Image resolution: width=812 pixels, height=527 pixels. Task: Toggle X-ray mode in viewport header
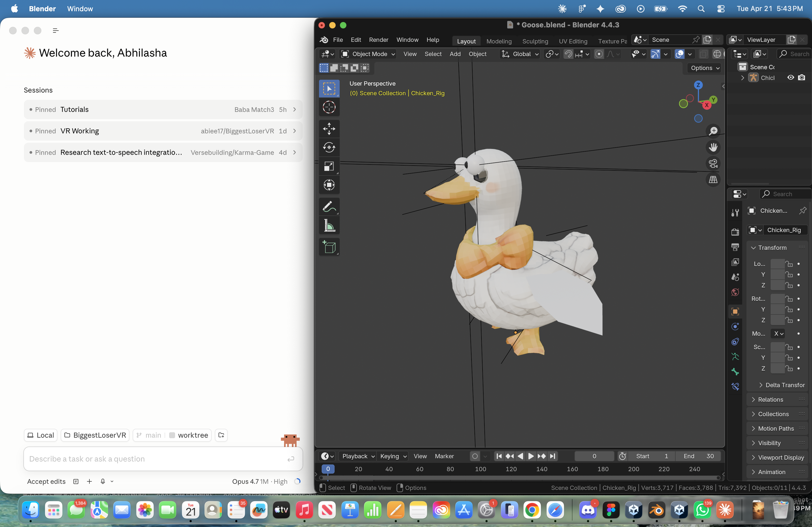703,54
